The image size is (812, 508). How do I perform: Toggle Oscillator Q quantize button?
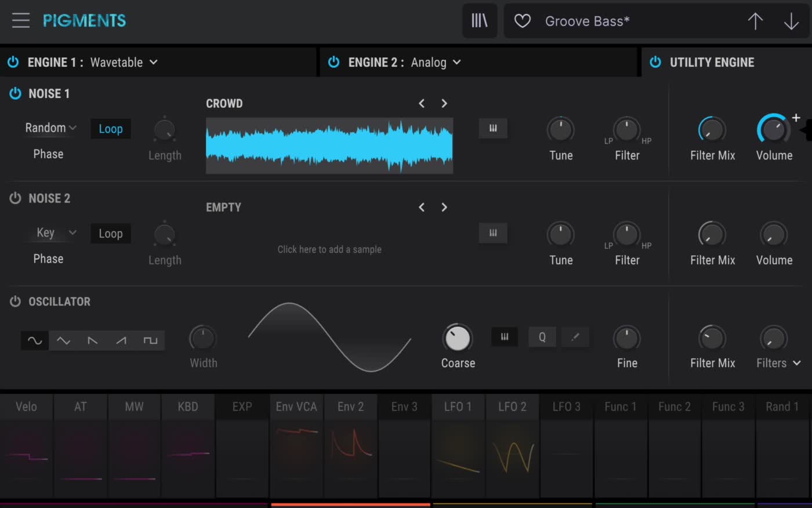[x=542, y=337]
